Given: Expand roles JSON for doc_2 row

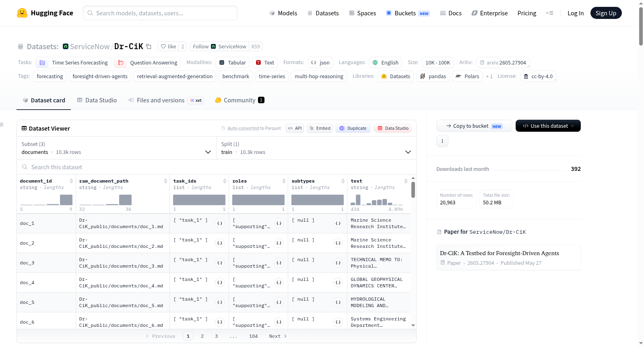Looking at the screenshot, I should pos(279,243).
